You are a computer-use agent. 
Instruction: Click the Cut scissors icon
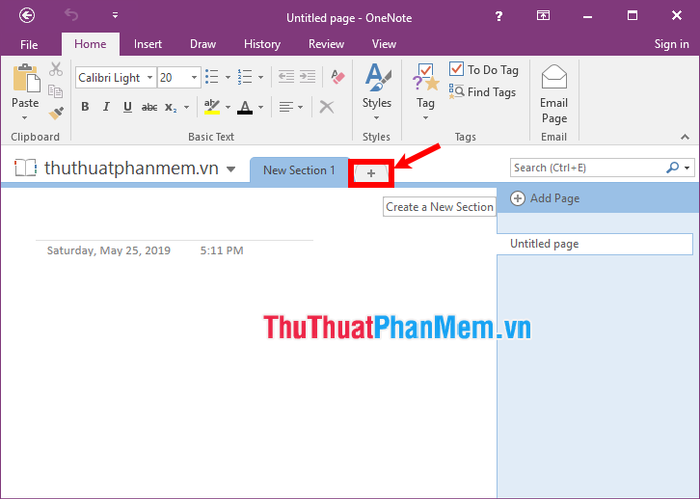(56, 69)
